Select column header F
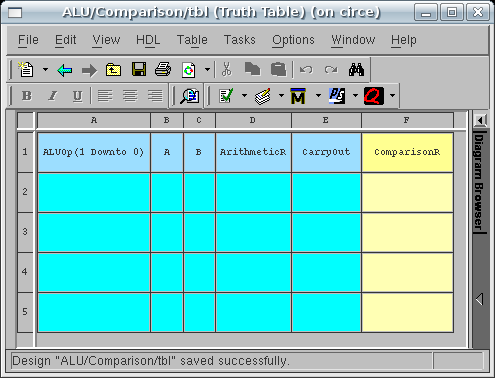This screenshot has height=378, width=495. (407, 120)
